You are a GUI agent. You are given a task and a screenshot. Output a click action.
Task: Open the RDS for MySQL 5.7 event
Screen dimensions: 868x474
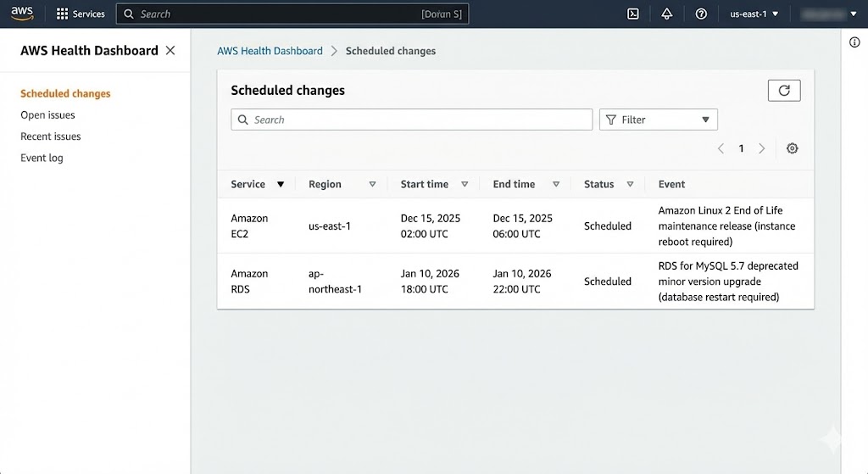pos(728,282)
